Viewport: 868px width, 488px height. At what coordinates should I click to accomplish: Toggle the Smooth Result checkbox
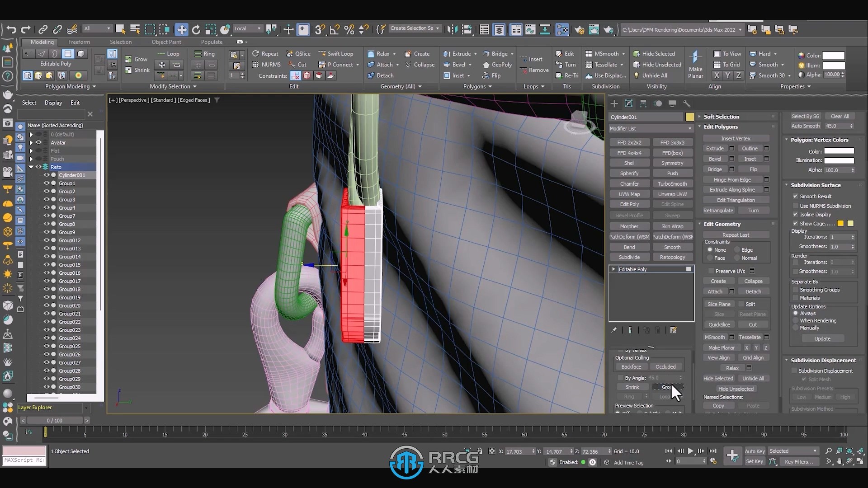click(795, 196)
